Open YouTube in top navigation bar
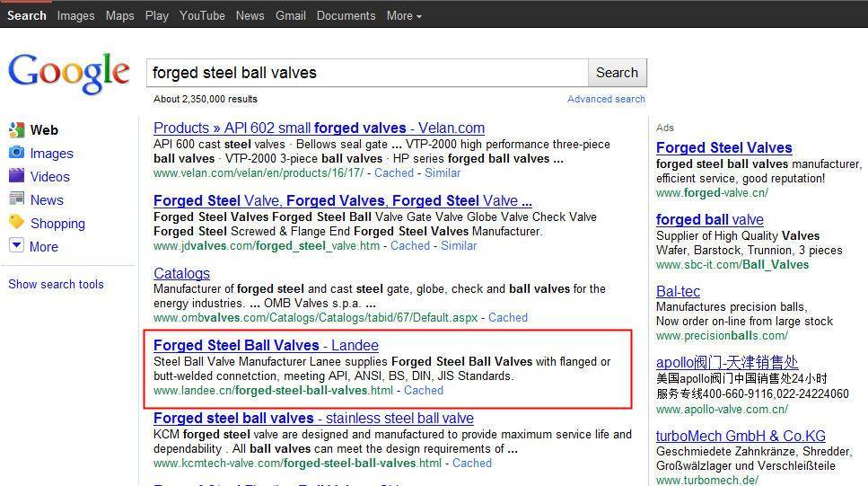868x486 pixels. (202, 15)
